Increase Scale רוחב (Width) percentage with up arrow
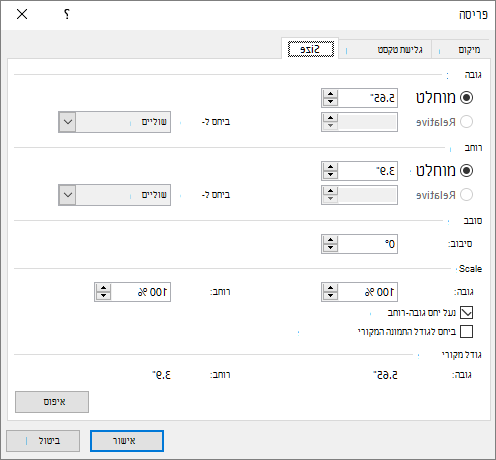 pyautogui.click(x=103, y=288)
